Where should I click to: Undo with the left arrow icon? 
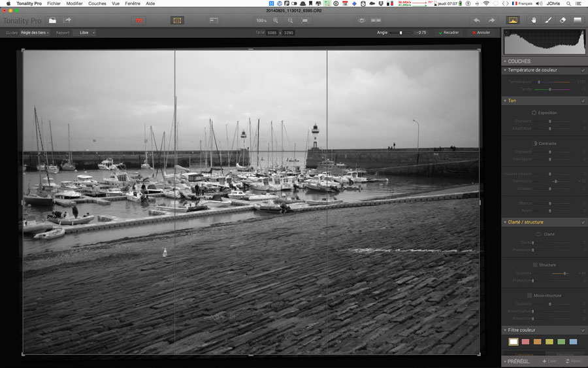477,21
